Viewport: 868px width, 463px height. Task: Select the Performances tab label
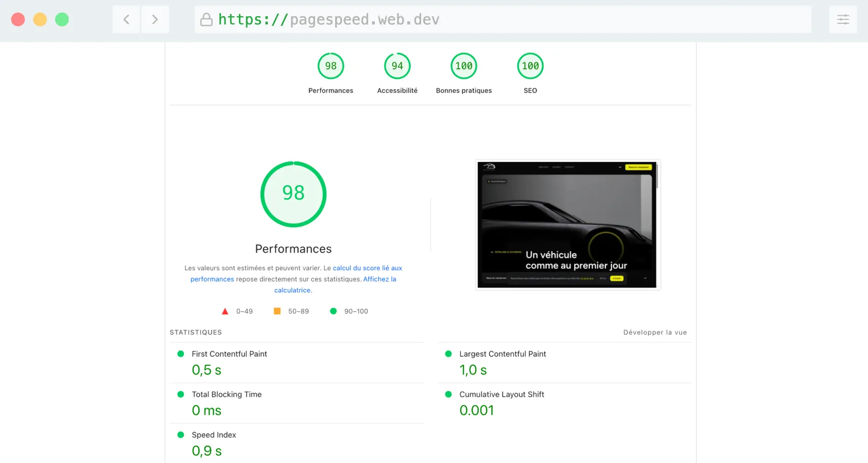pos(330,90)
